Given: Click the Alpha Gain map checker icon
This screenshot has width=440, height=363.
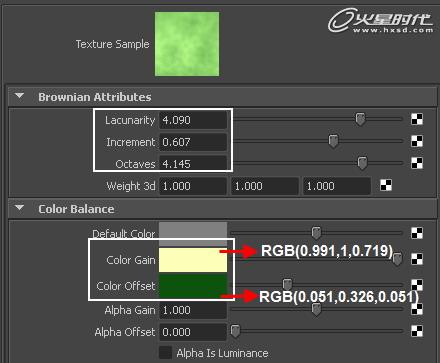Looking at the screenshot, I should [x=417, y=309].
